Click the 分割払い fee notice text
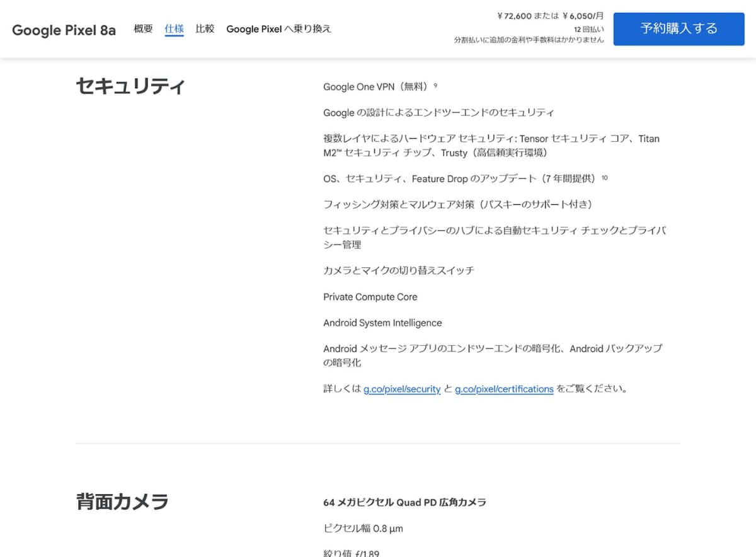Image resolution: width=756 pixels, height=557 pixels. click(x=529, y=40)
